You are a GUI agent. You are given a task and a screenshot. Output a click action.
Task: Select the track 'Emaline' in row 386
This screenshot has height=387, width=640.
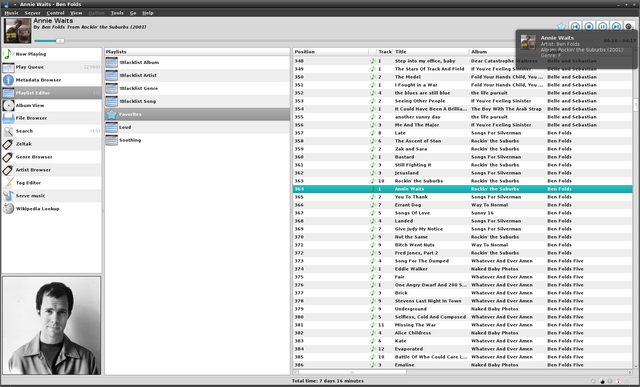click(x=462, y=365)
